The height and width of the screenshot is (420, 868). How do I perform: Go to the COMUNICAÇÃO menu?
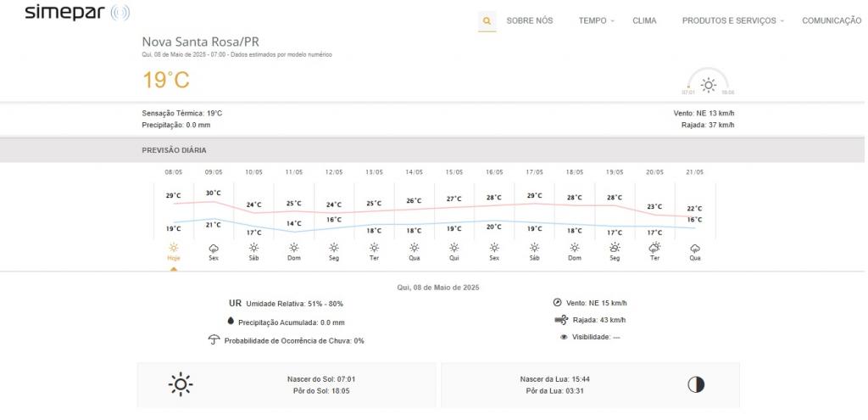click(832, 21)
